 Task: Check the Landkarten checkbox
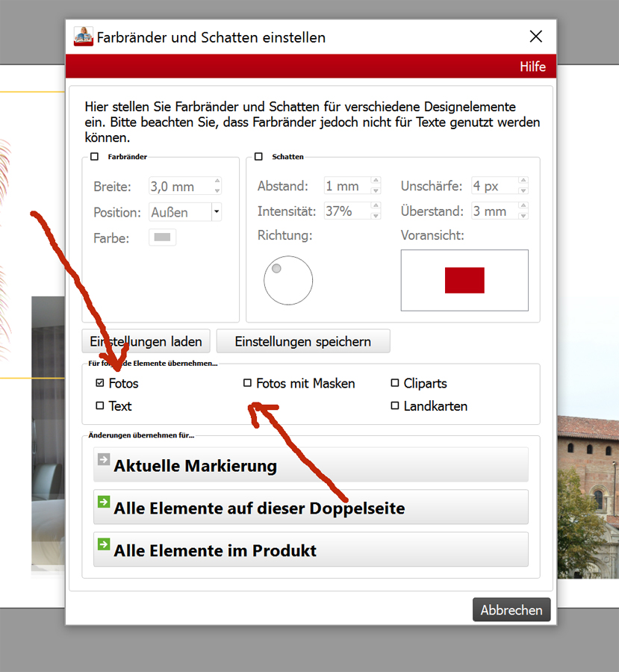(x=395, y=405)
